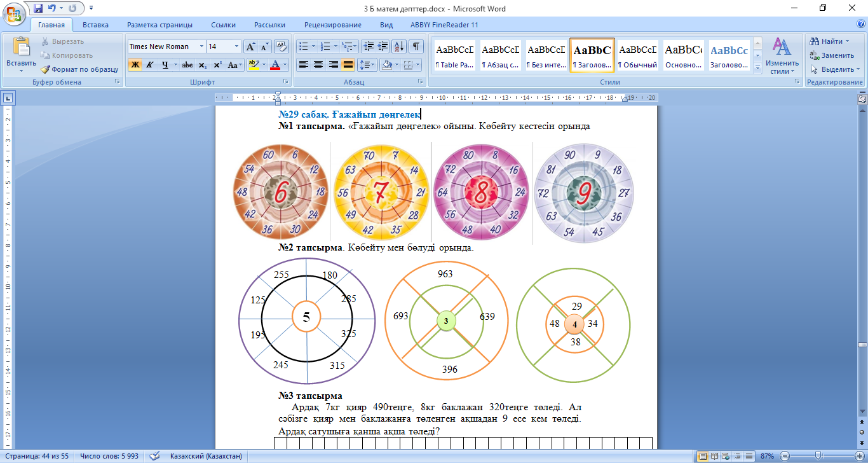The image size is (868, 463).
Task: Click the bulleted list icon
Action: click(x=304, y=46)
